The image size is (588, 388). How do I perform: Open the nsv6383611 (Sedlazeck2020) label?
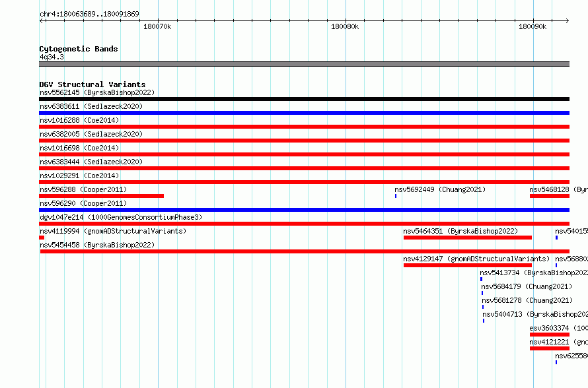pyautogui.click(x=91, y=106)
